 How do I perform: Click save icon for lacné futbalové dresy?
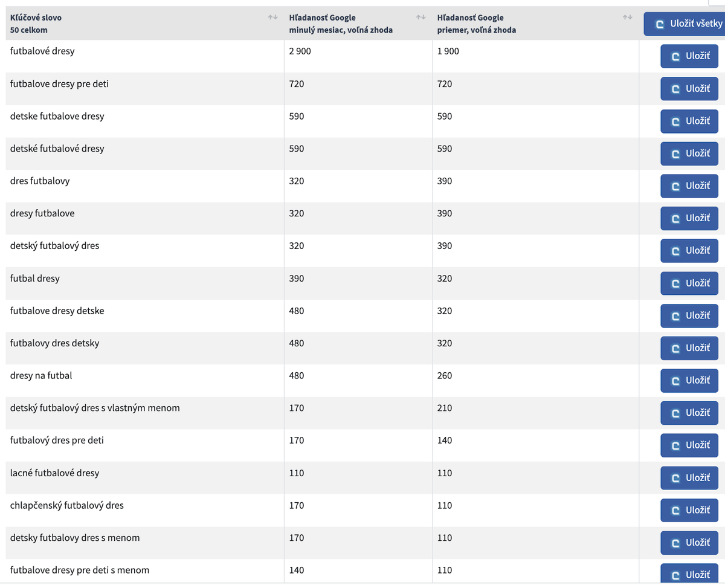(676, 478)
